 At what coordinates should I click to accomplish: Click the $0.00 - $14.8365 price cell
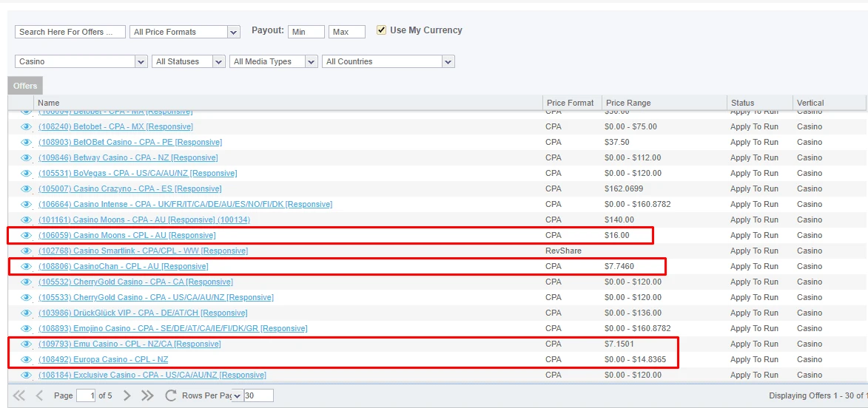[636, 358]
